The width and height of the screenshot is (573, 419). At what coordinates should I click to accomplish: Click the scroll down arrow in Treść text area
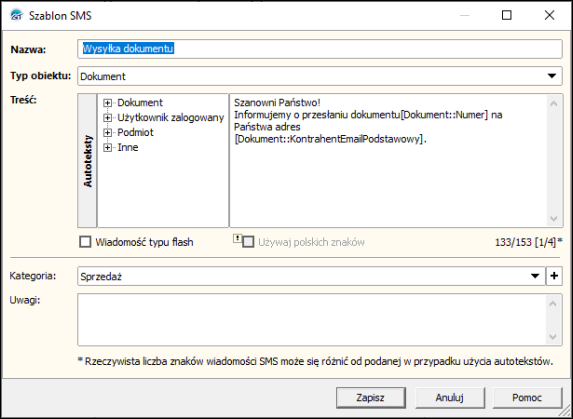pyautogui.click(x=553, y=219)
